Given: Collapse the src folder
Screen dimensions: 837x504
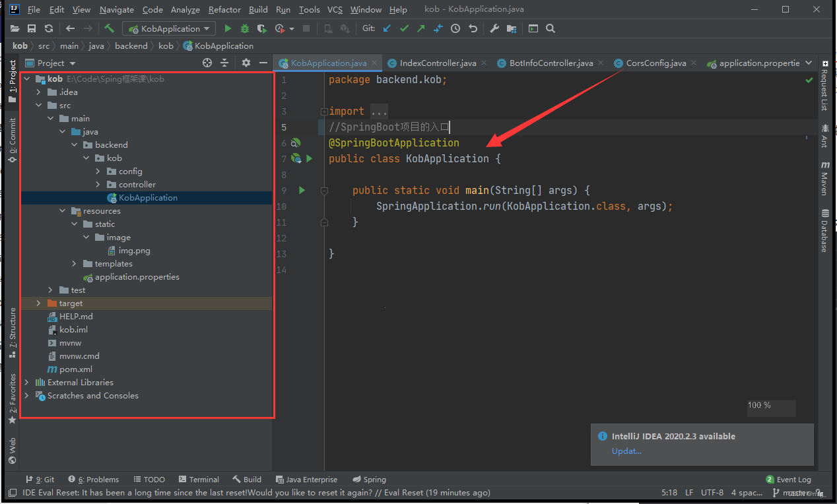Looking at the screenshot, I should point(38,105).
